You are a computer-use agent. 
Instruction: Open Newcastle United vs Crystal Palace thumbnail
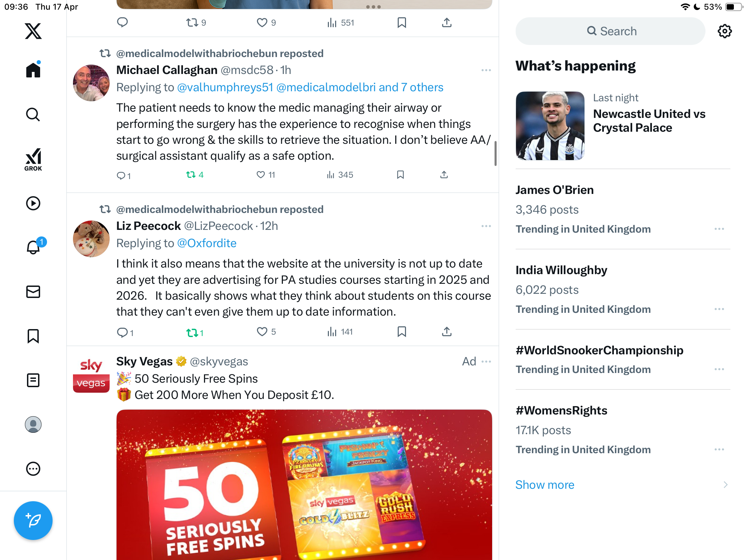coord(550,125)
